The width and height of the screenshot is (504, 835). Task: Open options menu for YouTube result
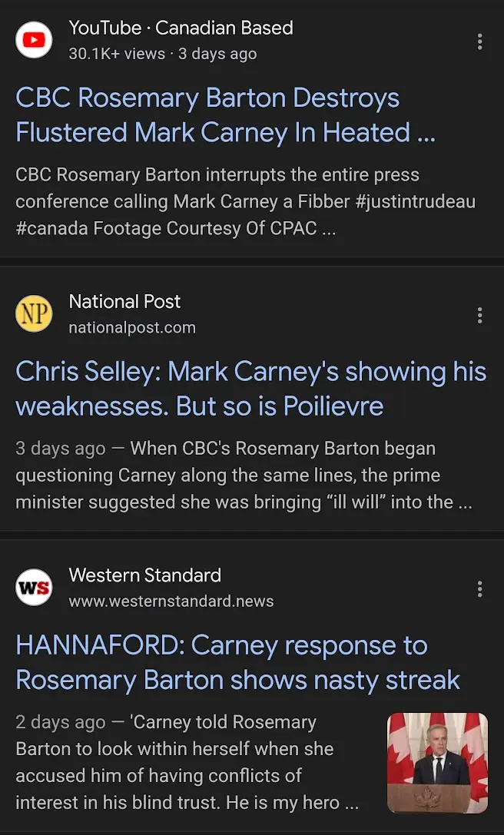coord(480,41)
